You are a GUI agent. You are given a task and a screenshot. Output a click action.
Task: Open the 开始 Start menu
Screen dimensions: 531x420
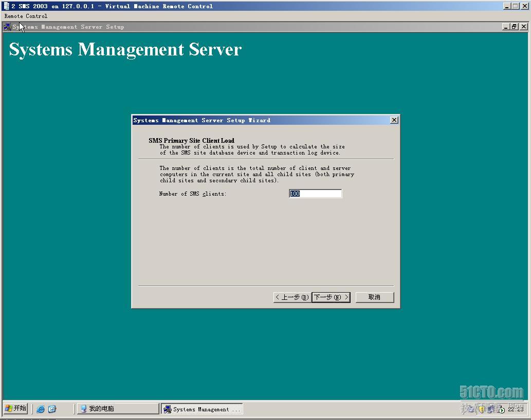pos(15,409)
